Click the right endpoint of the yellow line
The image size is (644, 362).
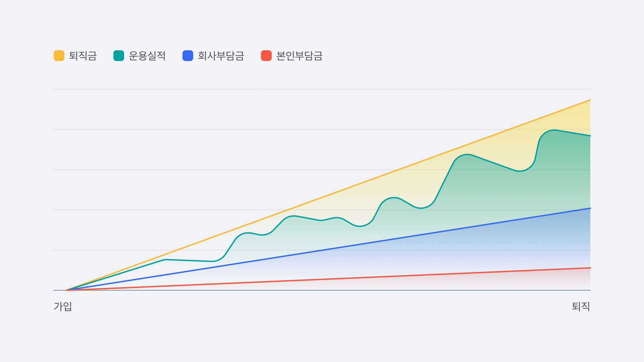pyautogui.click(x=590, y=100)
